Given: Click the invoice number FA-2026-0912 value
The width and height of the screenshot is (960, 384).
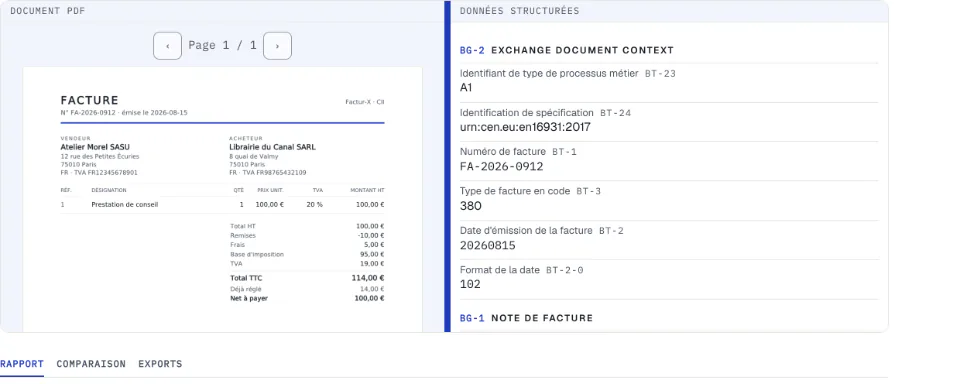Looking at the screenshot, I should (x=501, y=167).
